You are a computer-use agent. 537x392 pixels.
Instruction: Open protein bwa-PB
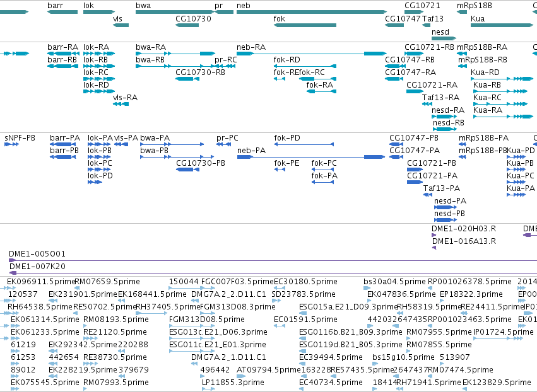click(x=154, y=151)
